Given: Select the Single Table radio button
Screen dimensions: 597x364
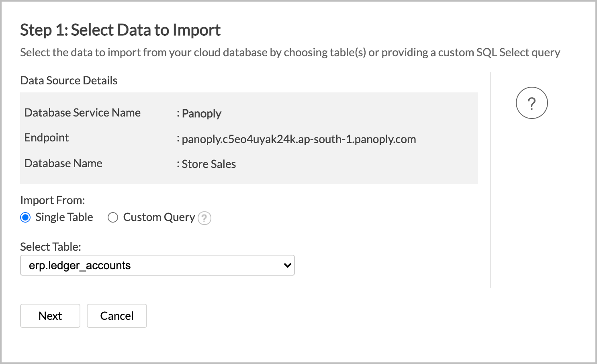Looking at the screenshot, I should [25, 217].
